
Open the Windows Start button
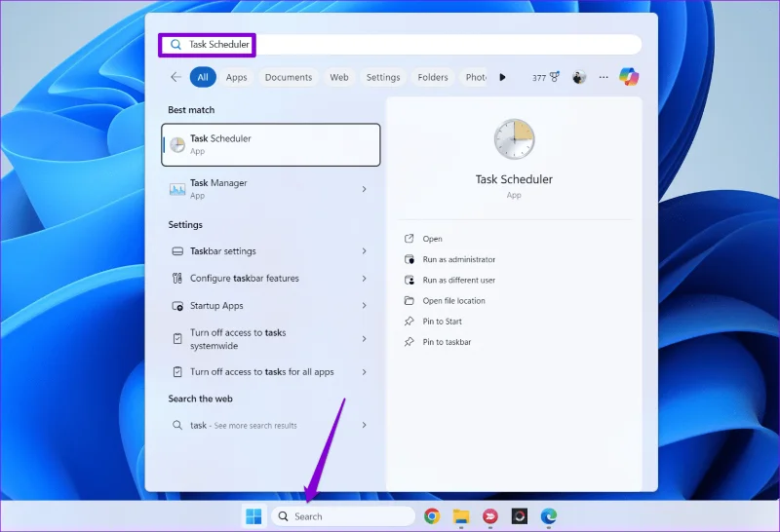pyautogui.click(x=253, y=516)
